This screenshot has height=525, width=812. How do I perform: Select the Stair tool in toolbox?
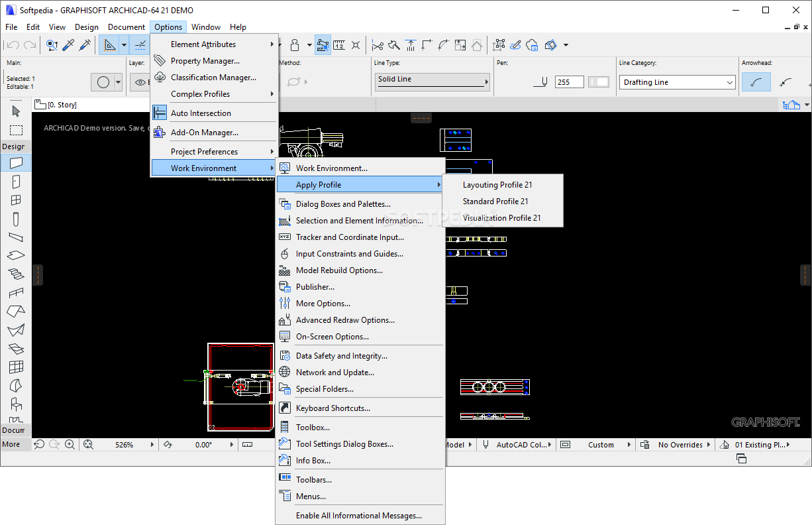click(x=16, y=274)
